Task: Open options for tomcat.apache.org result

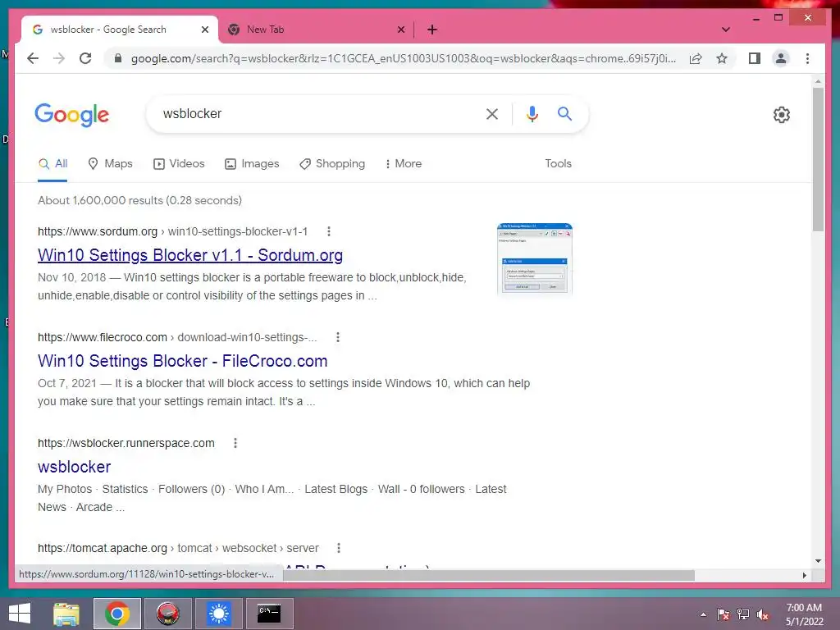Action: [x=338, y=548]
